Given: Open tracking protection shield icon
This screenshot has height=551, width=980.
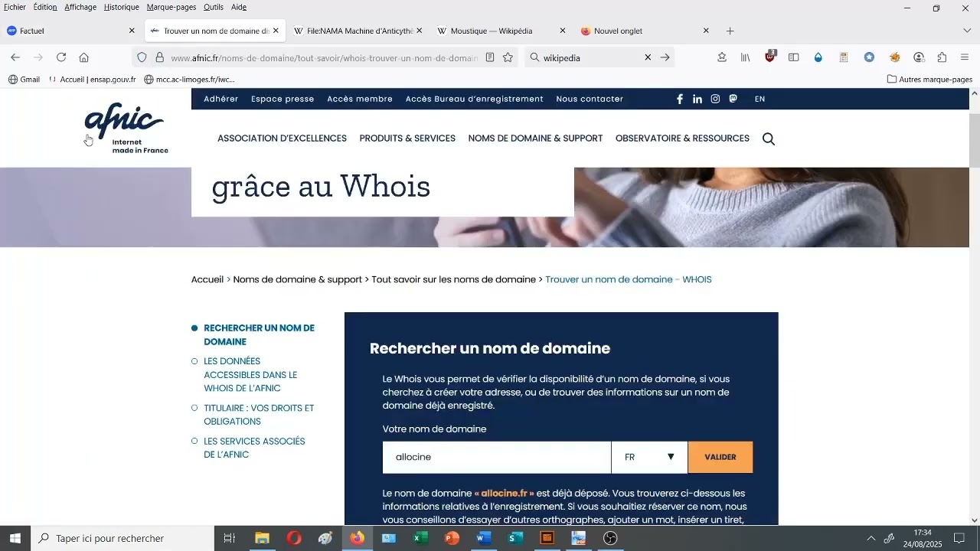Looking at the screenshot, I should point(142,57).
